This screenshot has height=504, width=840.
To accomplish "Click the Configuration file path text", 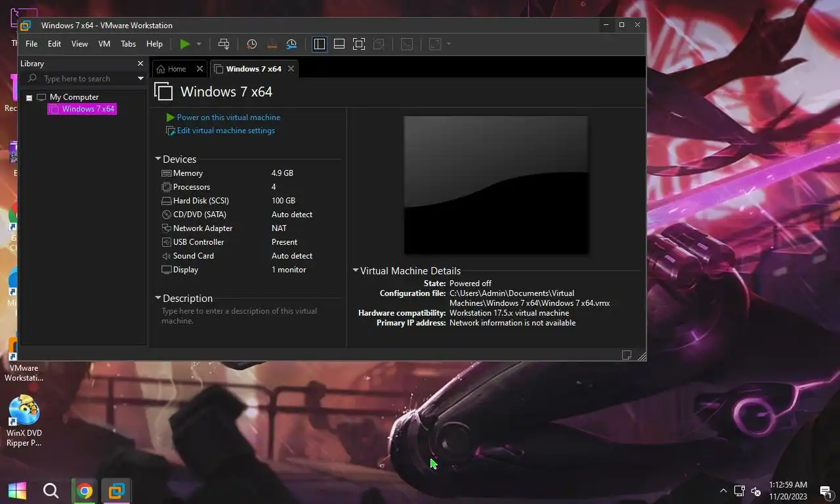I will point(530,298).
